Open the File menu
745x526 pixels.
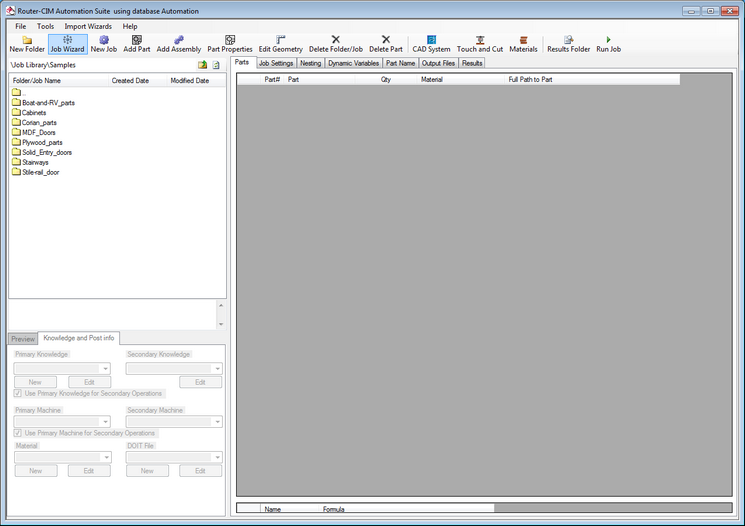(x=20, y=27)
